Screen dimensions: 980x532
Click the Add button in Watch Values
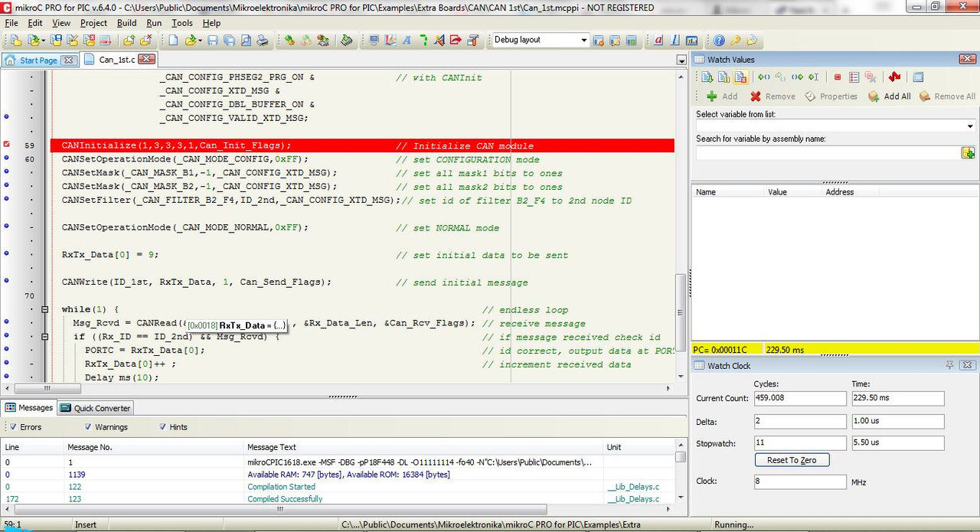click(x=721, y=96)
